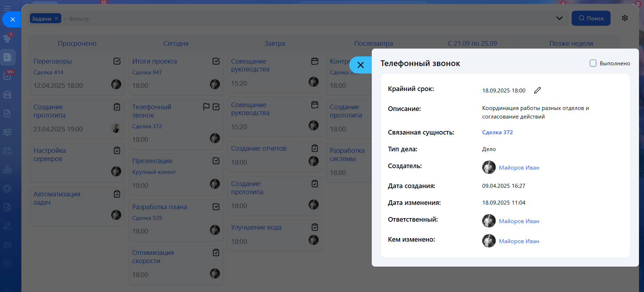Open settings gear next to search button
This screenshot has width=644, height=292.
(x=625, y=18)
